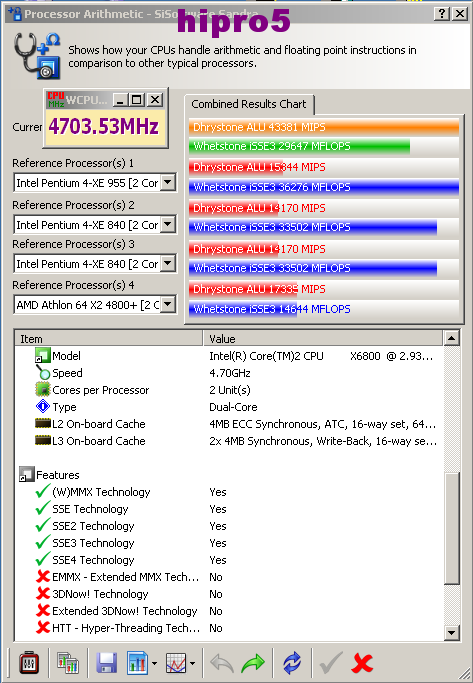Screen dimensions: 473x683
Task: Click the orange Dhrystone ALU 43381 MIPS bar
Action: (324, 127)
